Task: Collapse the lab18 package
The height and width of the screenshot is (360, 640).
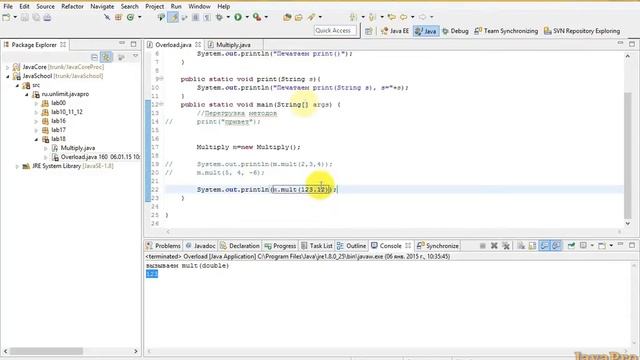Action: (x=36, y=139)
